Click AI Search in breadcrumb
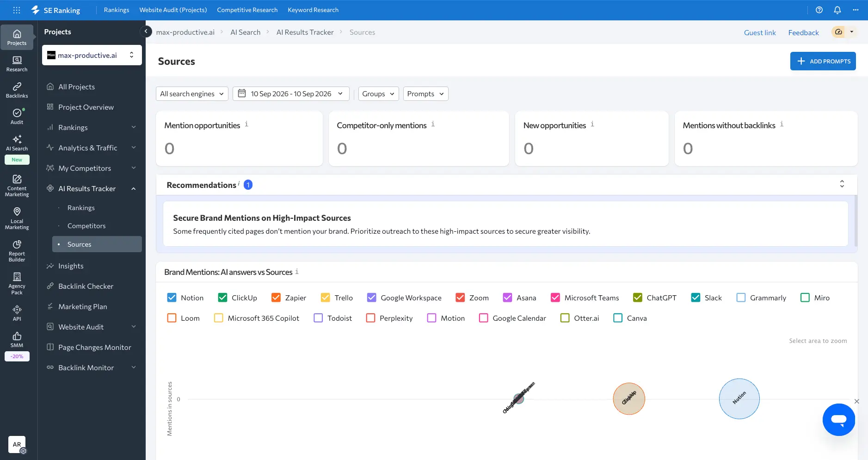The height and width of the screenshot is (460, 868). [x=246, y=32]
